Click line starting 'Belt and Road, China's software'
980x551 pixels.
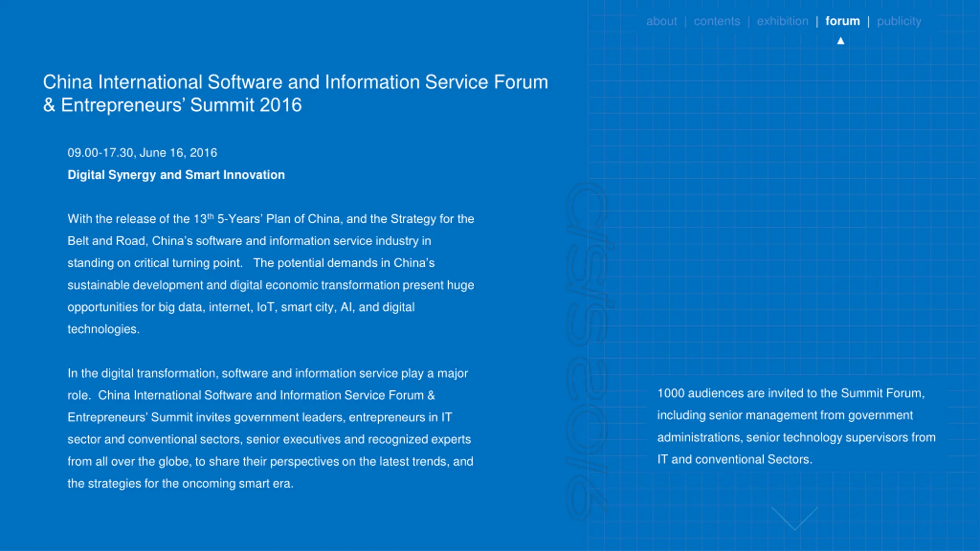click(x=249, y=241)
